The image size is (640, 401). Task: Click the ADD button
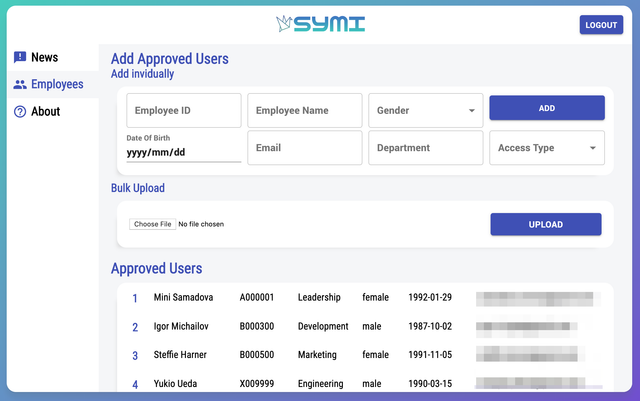[547, 108]
